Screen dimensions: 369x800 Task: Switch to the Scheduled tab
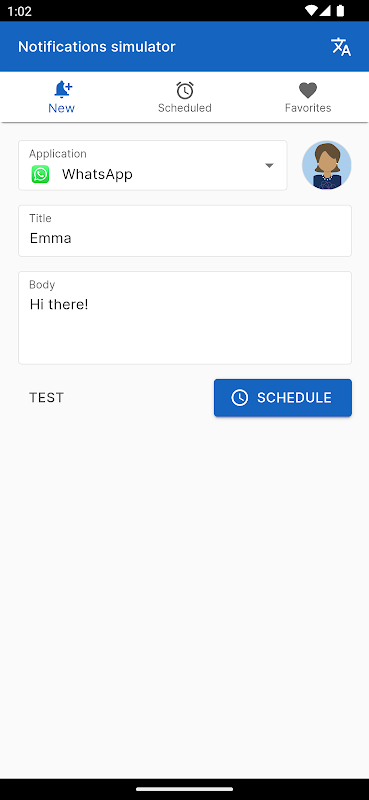click(x=185, y=97)
